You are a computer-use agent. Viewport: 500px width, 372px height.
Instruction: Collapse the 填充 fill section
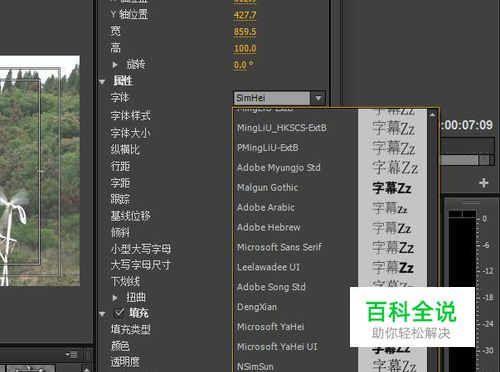102,314
